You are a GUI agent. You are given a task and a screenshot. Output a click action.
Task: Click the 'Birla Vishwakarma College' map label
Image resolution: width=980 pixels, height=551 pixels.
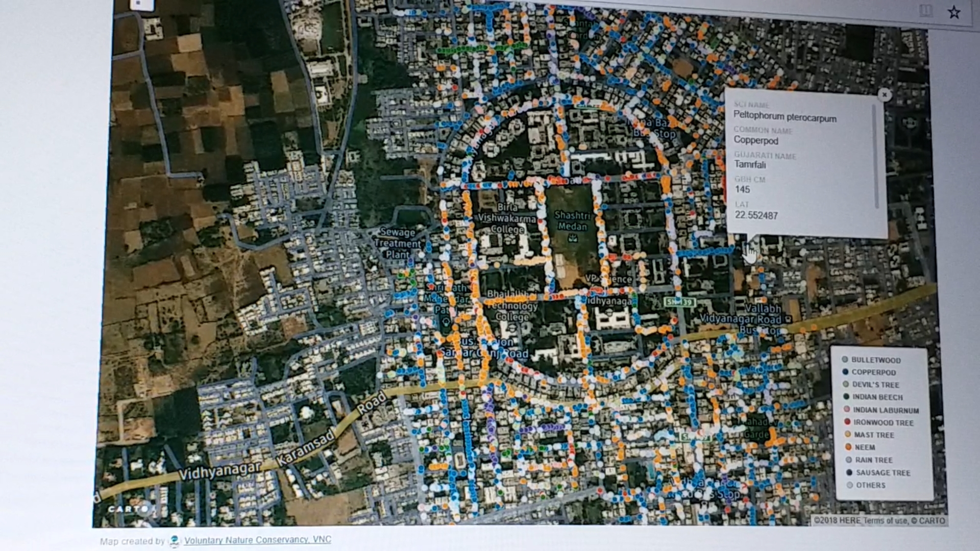pyautogui.click(x=507, y=218)
